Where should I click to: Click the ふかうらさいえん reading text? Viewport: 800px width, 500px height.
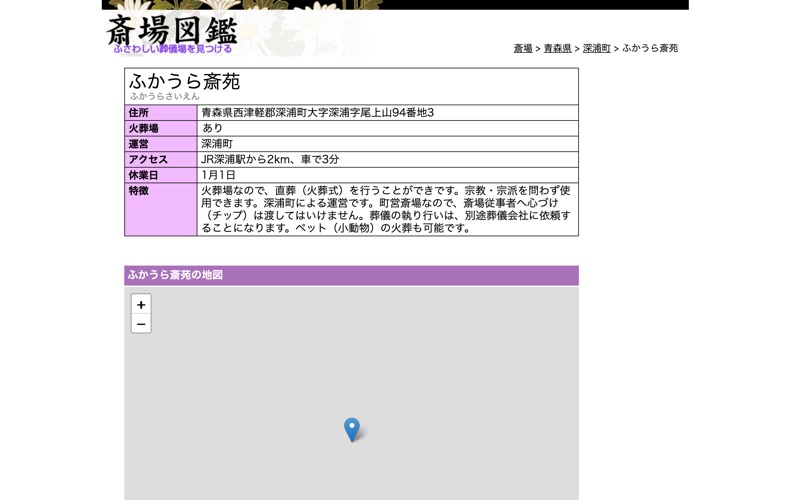click(x=164, y=96)
